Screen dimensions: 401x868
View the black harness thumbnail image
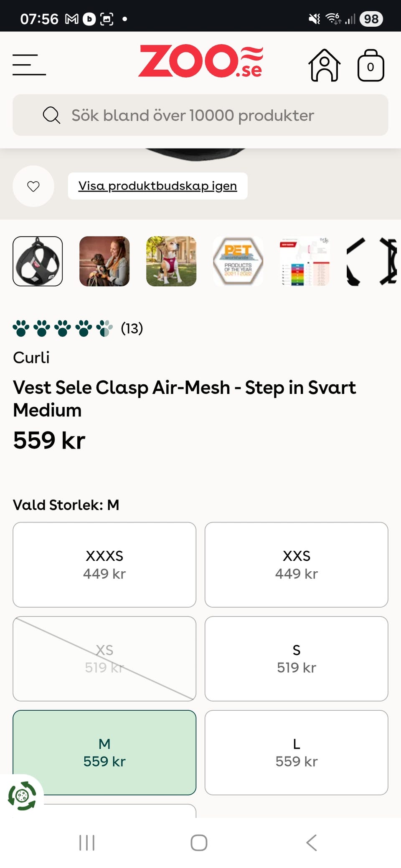(x=38, y=261)
